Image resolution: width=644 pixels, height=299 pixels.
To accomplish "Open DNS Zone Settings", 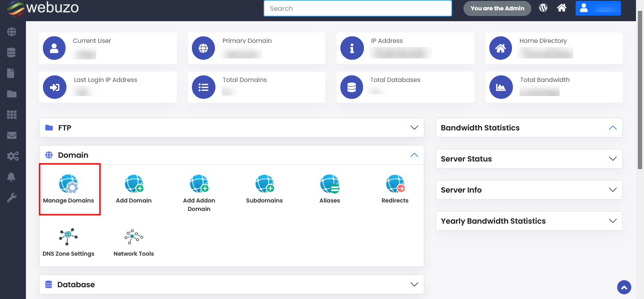I will [68, 237].
